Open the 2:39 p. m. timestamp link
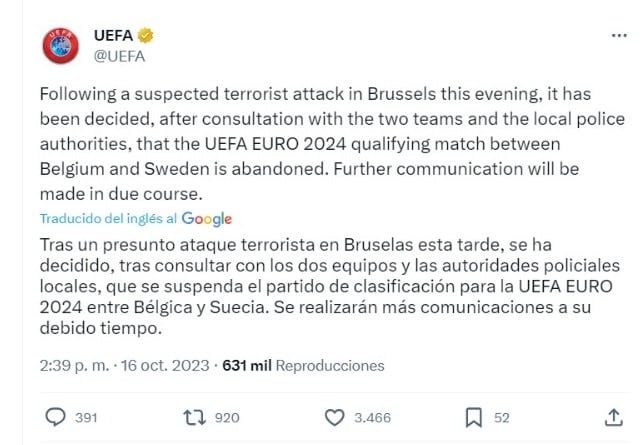This screenshot has width=644, height=445. (75, 366)
